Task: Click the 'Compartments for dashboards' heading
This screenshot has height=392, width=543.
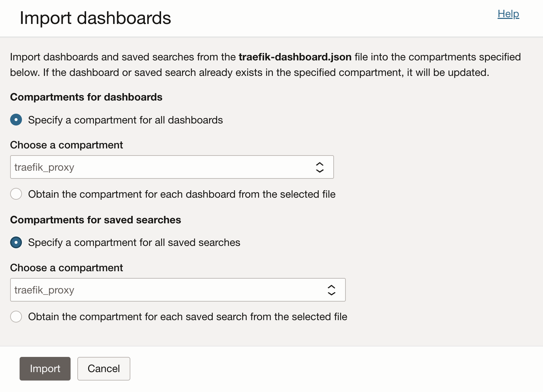Action: [x=86, y=97]
